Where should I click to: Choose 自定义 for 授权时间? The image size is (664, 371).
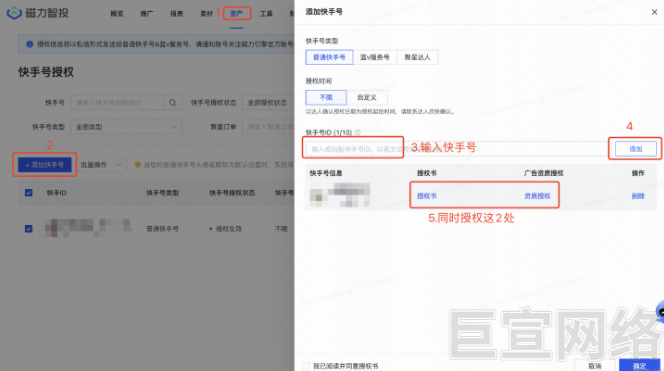click(367, 97)
